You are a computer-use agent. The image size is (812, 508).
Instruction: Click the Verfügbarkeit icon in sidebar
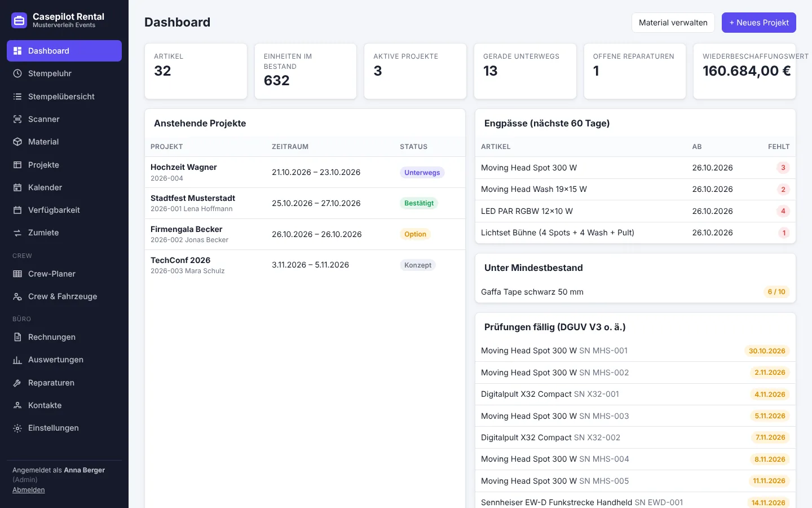point(17,210)
